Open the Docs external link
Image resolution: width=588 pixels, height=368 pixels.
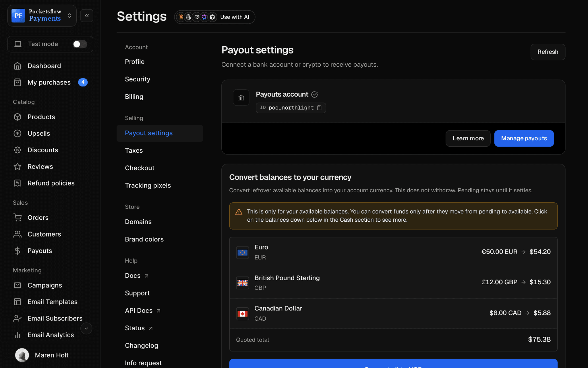137,276
